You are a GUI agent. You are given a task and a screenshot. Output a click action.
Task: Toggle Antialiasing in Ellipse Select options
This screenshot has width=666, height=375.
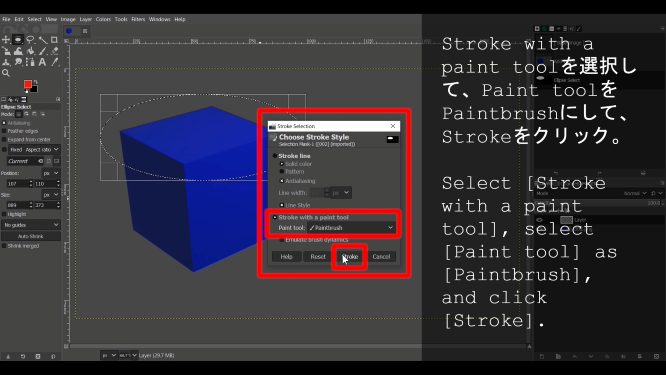click(4, 123)
